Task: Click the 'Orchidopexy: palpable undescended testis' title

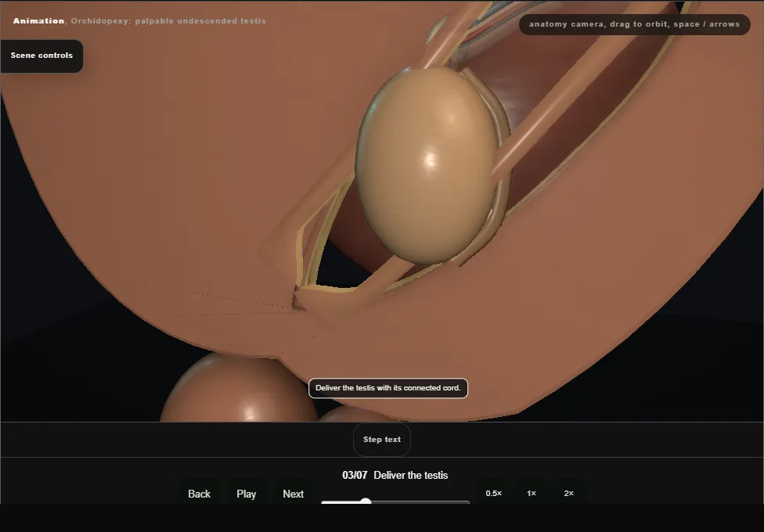Action: tap(168, 21)
